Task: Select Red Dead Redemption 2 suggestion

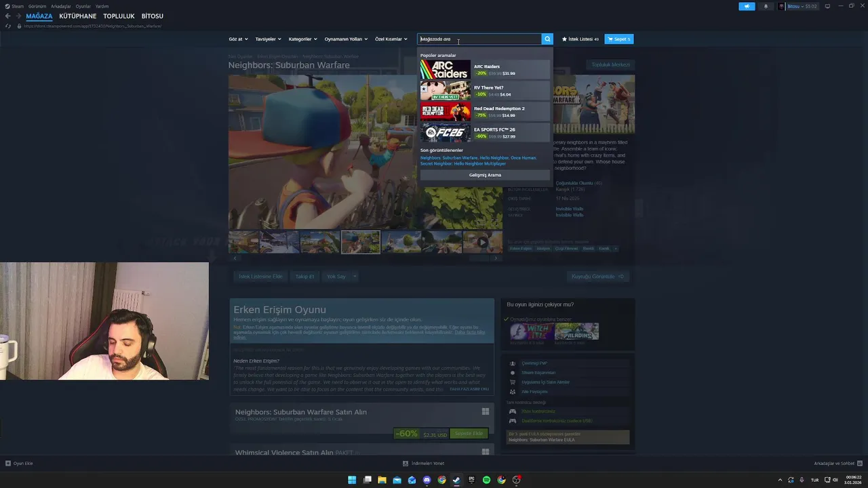Action: pyautogui.click(x=485, y=112)
